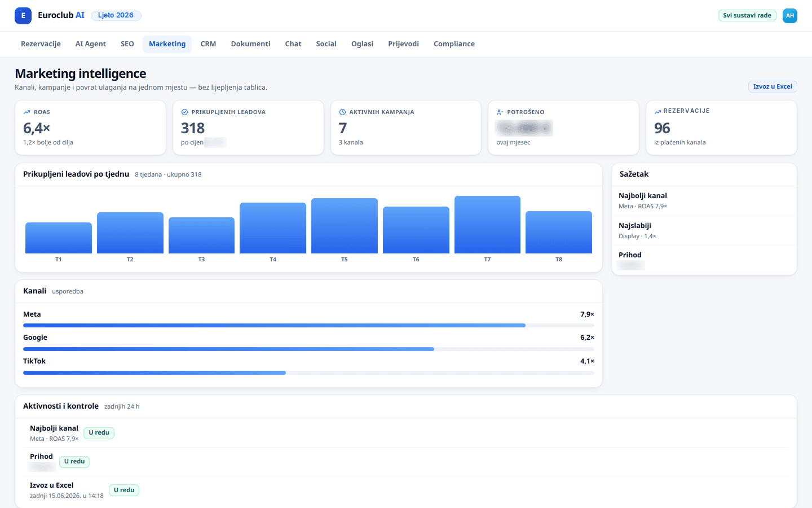Click U redu badge beside Prihod activity

(x=74, y=462)
